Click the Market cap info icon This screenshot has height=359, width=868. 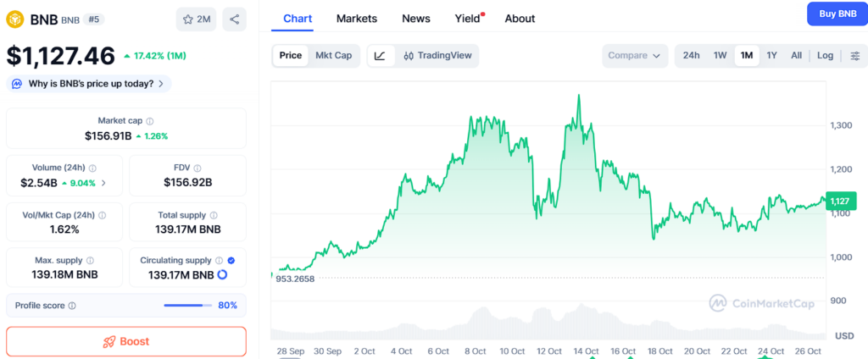pyautogui.click(x=150, y=121)
